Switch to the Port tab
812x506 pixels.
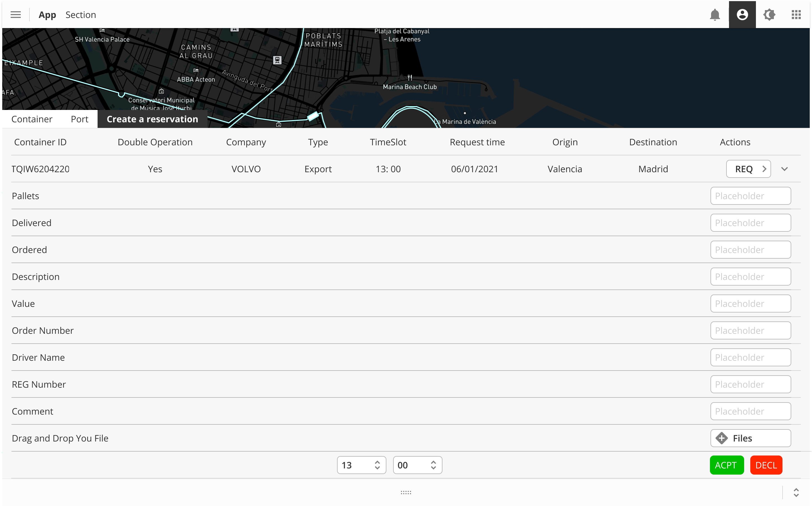point(79,119)
